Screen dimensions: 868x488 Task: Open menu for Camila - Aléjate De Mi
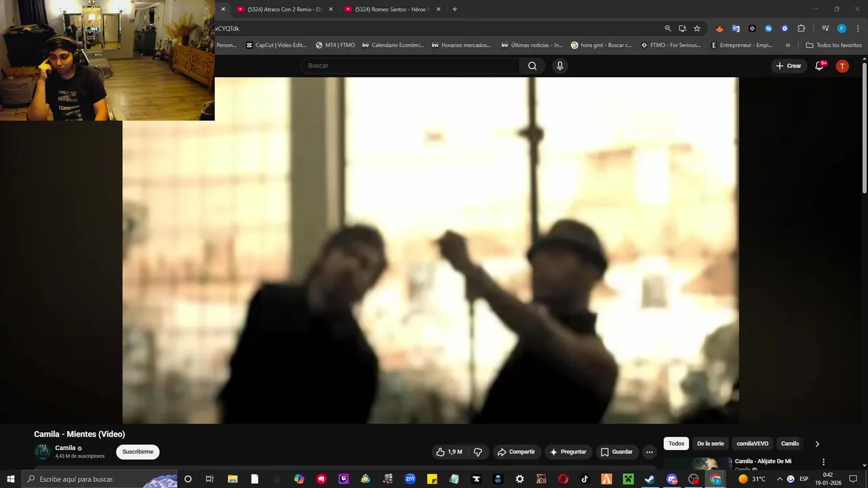[824, 462]
